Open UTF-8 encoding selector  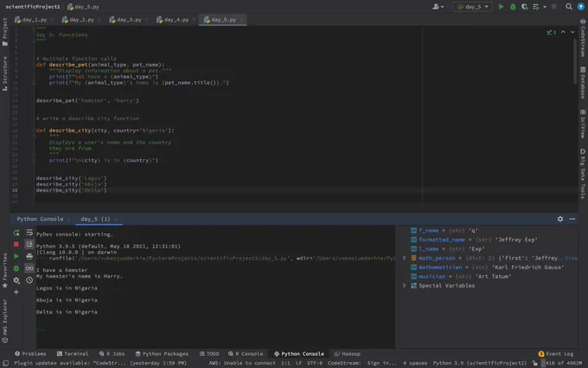tap(314, 363)
